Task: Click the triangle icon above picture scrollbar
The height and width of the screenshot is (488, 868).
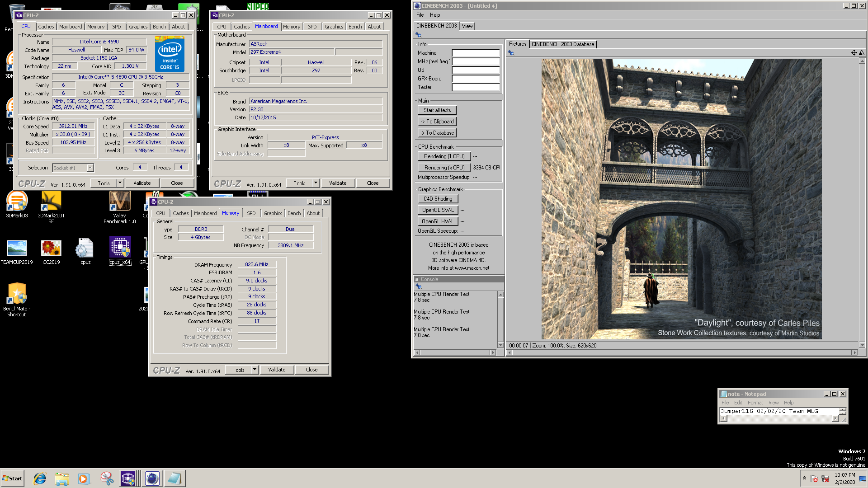Action: [x=861, y=53]
